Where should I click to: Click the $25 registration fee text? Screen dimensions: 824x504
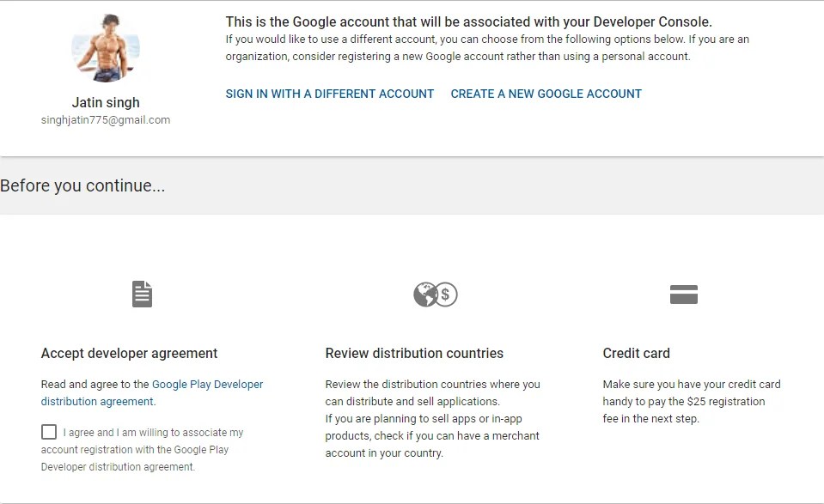(683, 402)
